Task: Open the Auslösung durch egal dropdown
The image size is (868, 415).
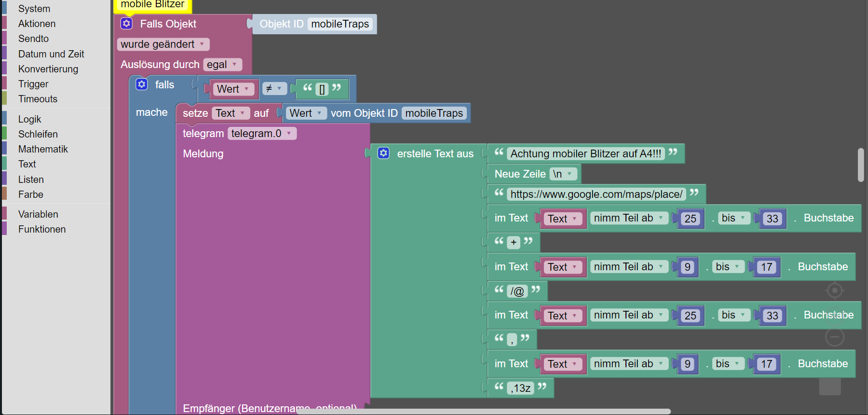Action: click(x=222, y=65)
